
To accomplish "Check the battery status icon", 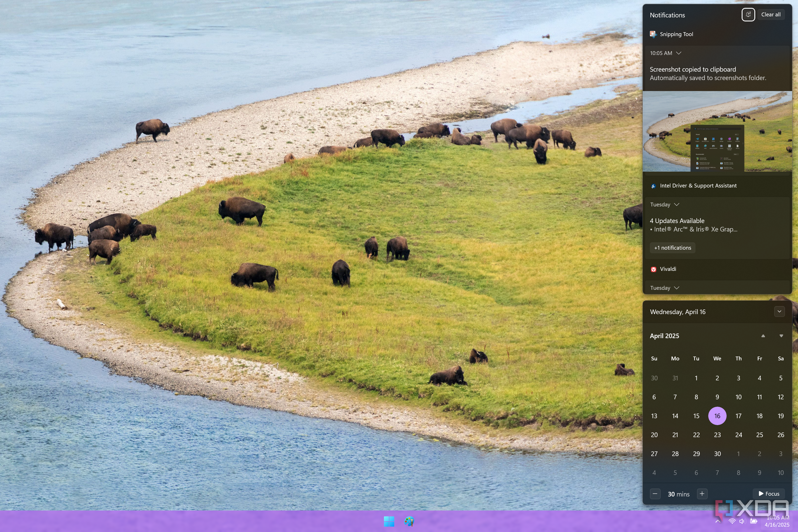I will 753,521.
